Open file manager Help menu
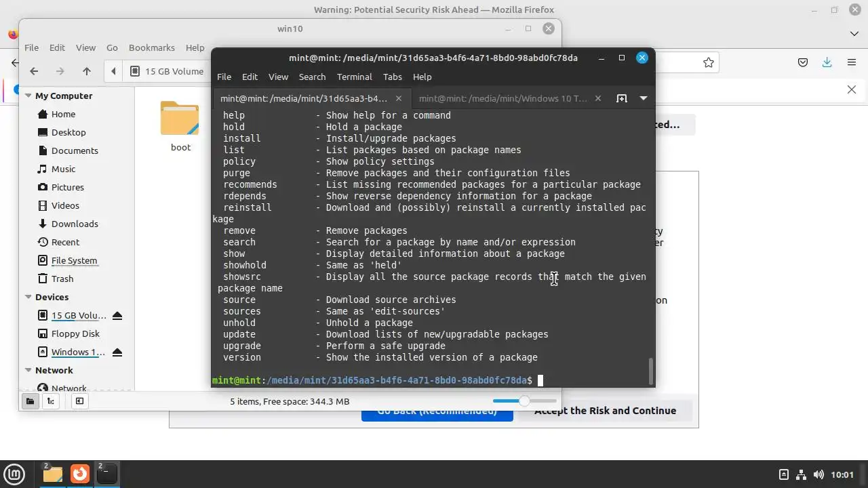The width and height of the screenshot is (868, 488). click(x=195, y=47)
